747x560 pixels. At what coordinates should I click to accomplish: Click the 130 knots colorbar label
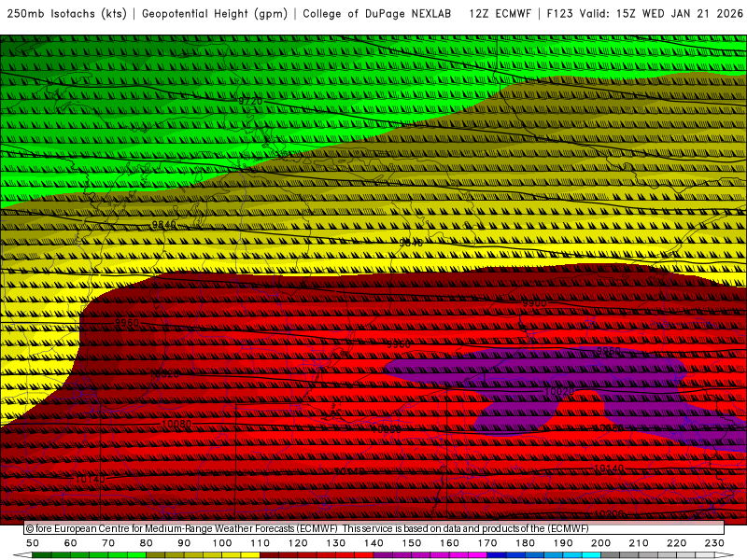click(335, 543)
